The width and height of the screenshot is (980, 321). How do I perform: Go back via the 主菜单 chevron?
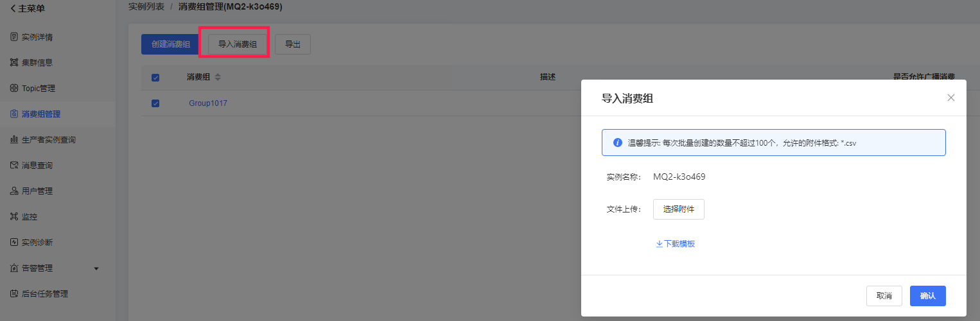pyautogui.click(x=12, y=8)
